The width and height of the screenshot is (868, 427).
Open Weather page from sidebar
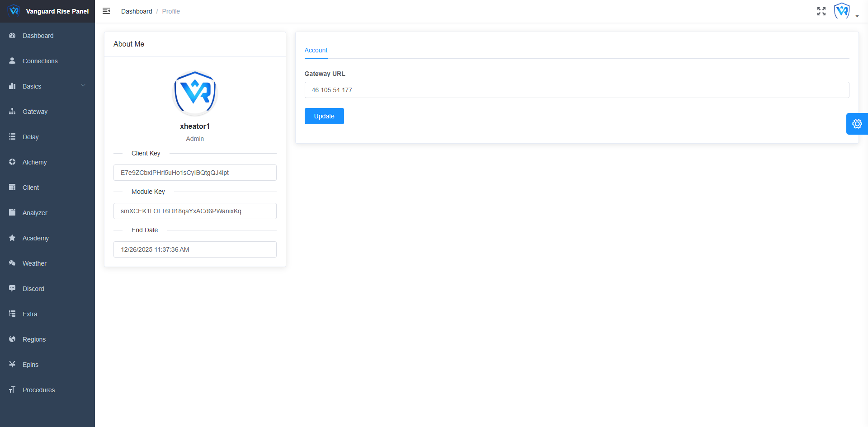34,263
